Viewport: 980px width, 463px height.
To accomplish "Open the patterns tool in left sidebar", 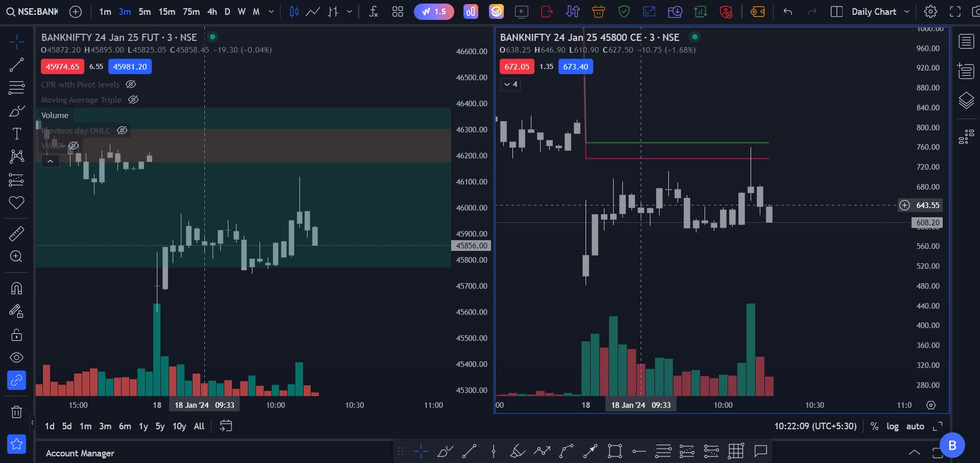I will [16, 156].
